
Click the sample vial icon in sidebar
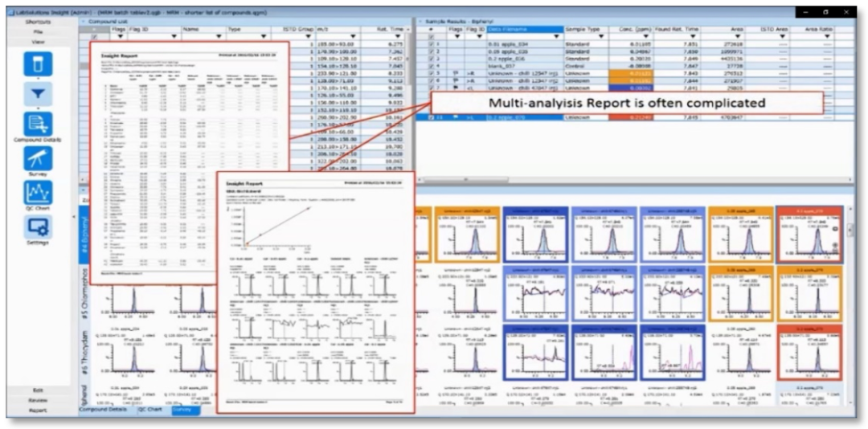coord(38,64)
